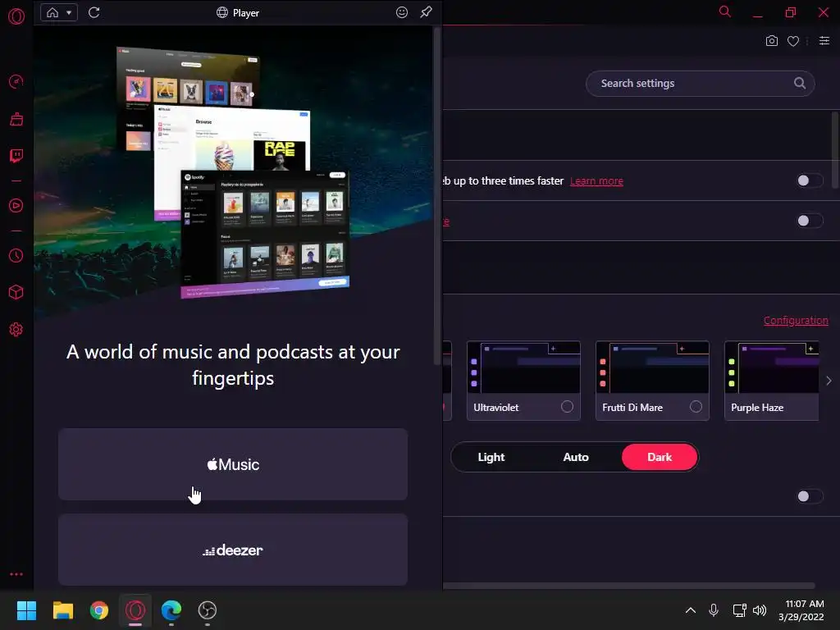840x630 pixels.
Task: Open the Learn more link
Action: (596, 181)
